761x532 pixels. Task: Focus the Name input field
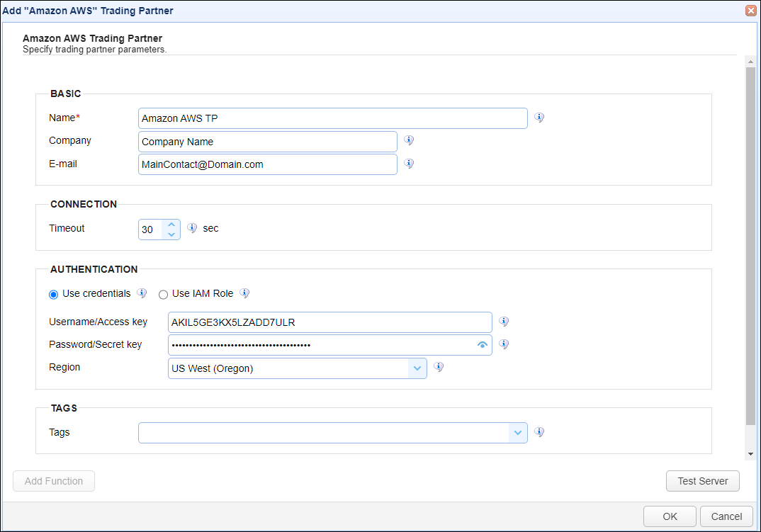coord(333,118)
